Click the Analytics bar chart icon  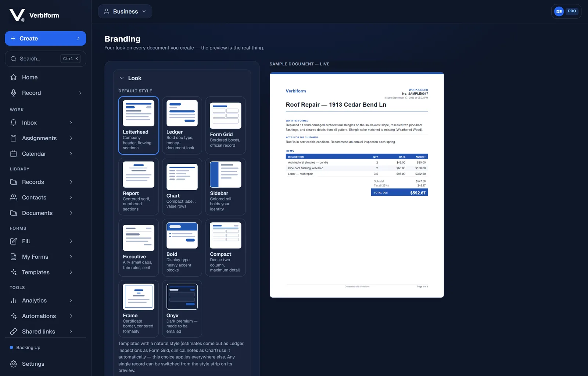(14, 300)
